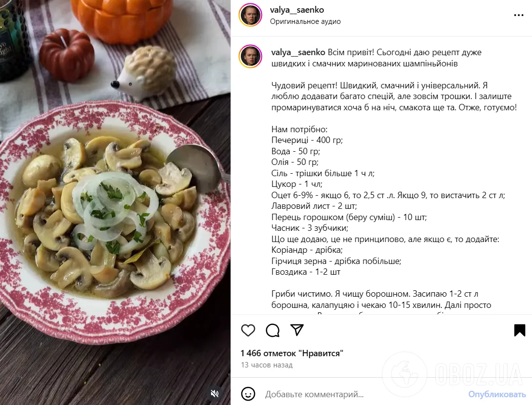Click the ingredients list heading Нам потрібно
This screenshot has height=405, width=532.
click(x=299, y=129)
